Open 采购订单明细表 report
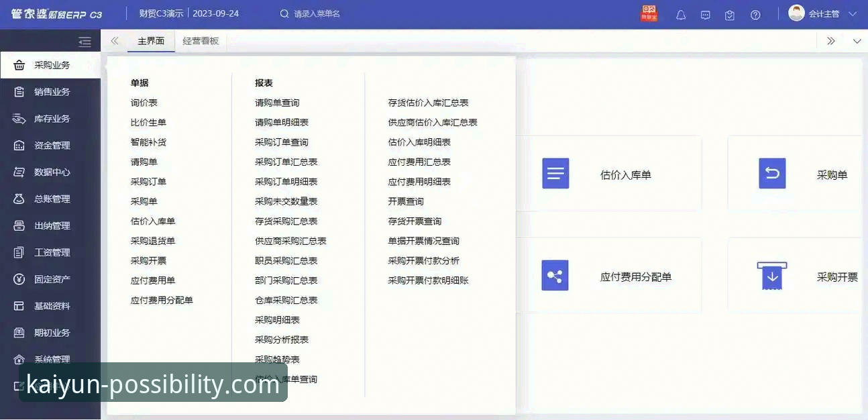The height and width of the screenshot is (420, 868). 286,181
